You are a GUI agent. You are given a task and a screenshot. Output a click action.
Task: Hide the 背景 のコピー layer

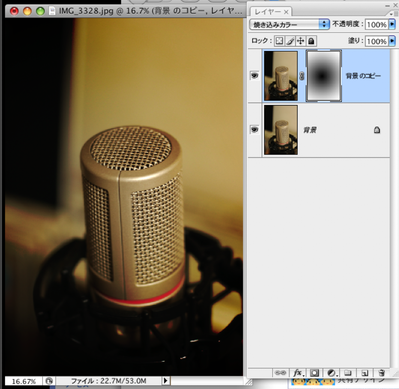254,76
